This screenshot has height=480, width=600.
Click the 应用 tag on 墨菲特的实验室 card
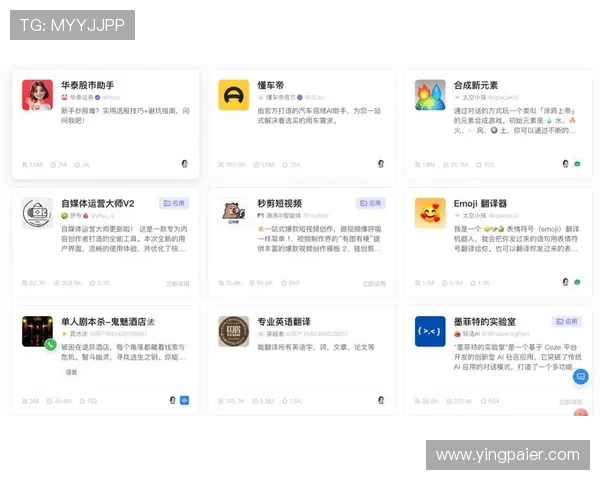point(567,322)
